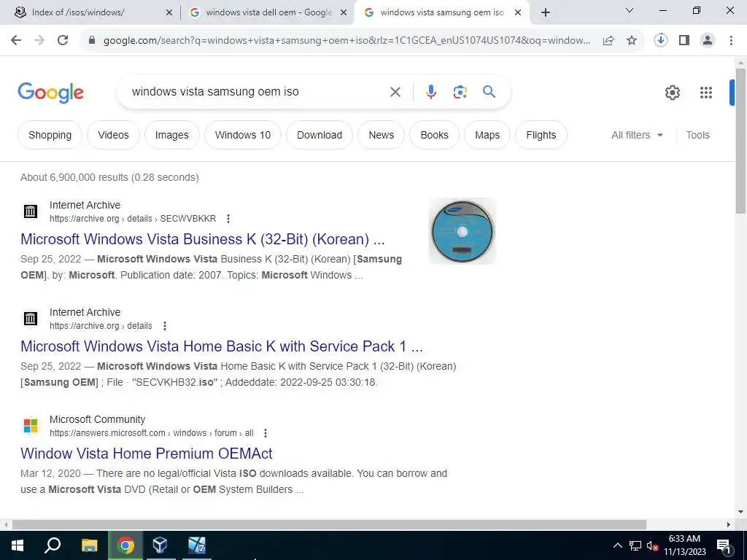Open Chrome's three-dot menu

pyautogui.click(x=731, y=41)
